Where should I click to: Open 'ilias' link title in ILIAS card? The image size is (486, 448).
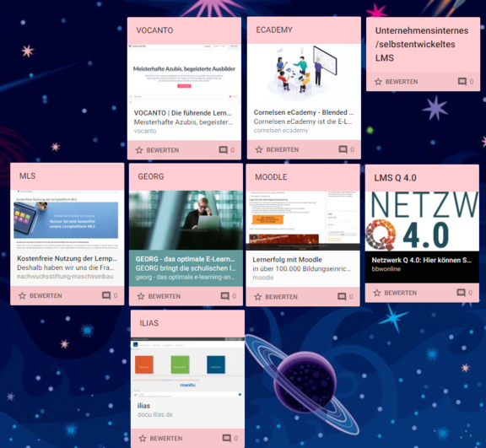143,406
